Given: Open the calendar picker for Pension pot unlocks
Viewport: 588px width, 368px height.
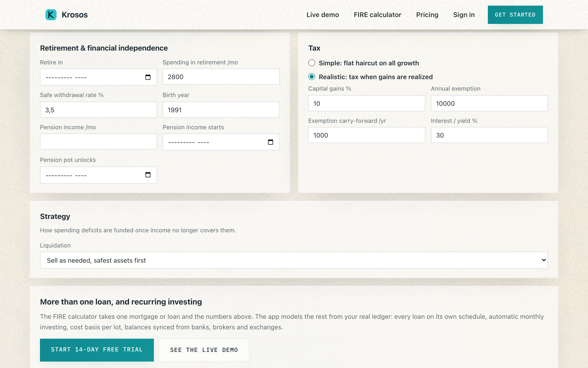Looking at the screenshot, I should (148, 175).
